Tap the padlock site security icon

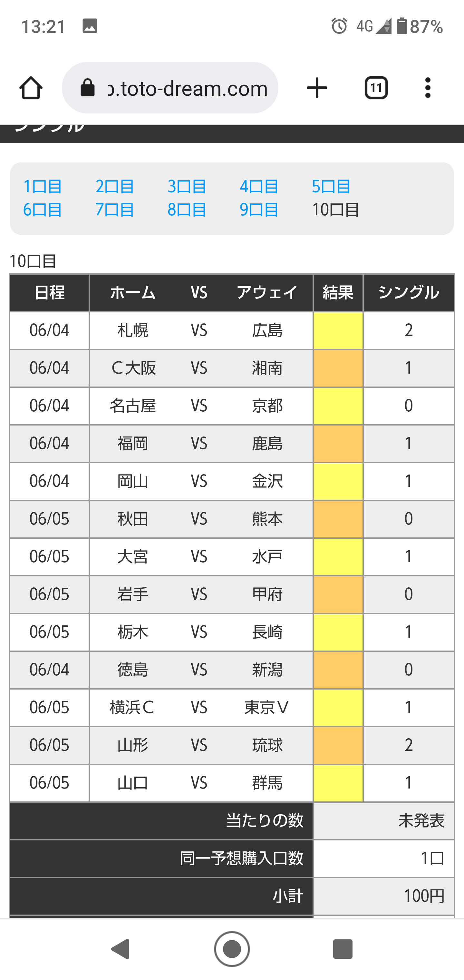pyautogui.click(x=87, y=88)
